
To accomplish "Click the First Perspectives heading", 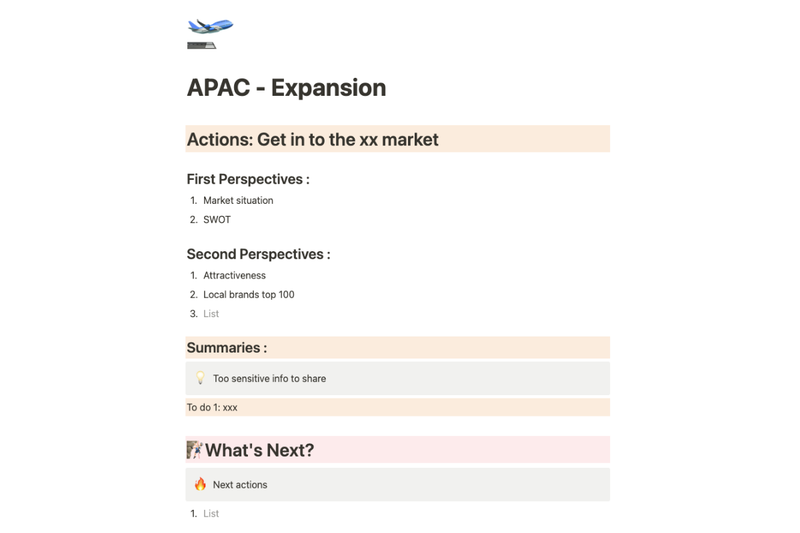I will [248, 180].
